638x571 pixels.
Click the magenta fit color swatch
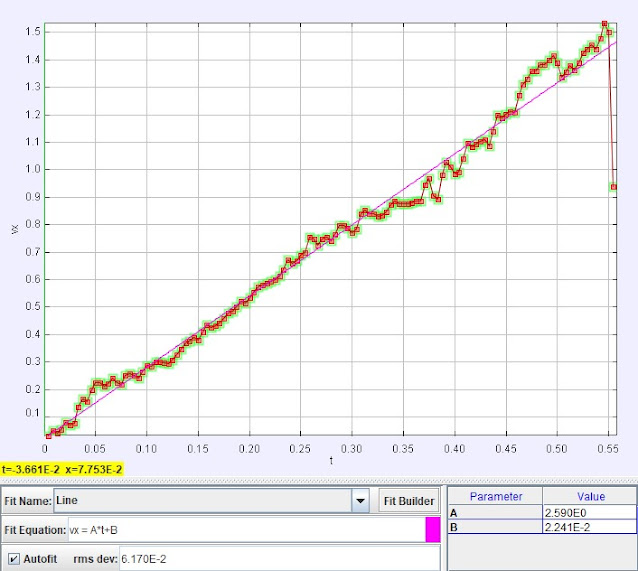(x=433, y=529)
